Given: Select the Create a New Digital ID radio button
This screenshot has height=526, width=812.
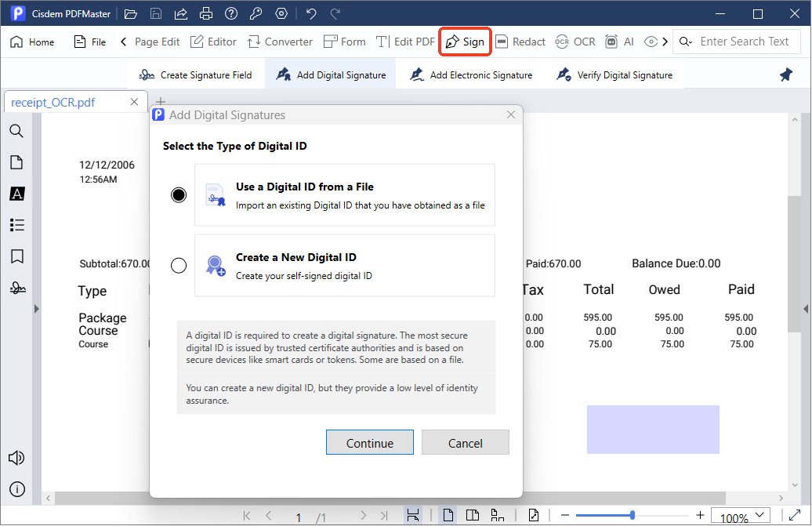Looking at the screenshot, I should pos(179,266).
